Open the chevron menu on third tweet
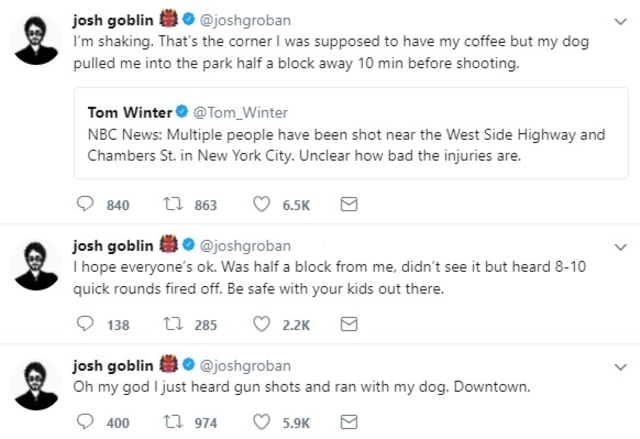The height and width of the screenshot is (439, 640). click(x=619, y=366)
